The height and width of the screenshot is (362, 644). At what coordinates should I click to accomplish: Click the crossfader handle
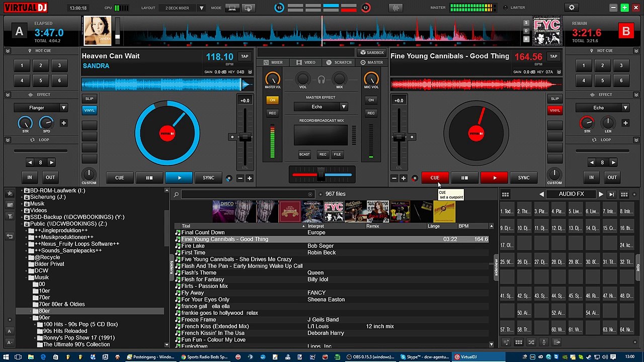coord(321,174)
